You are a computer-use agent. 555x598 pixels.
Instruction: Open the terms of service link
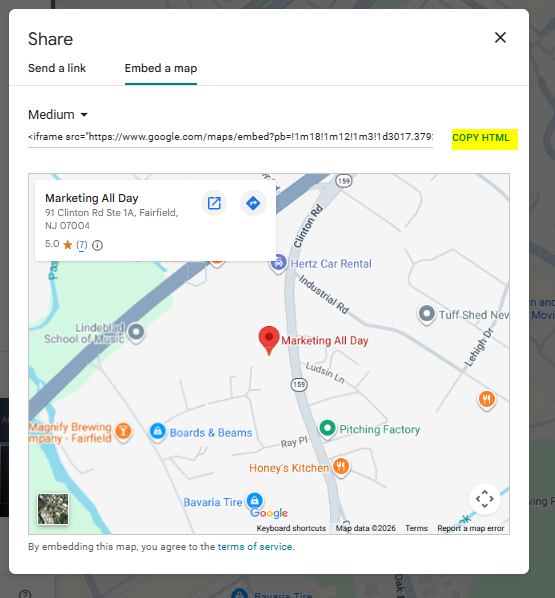point(255,547)
